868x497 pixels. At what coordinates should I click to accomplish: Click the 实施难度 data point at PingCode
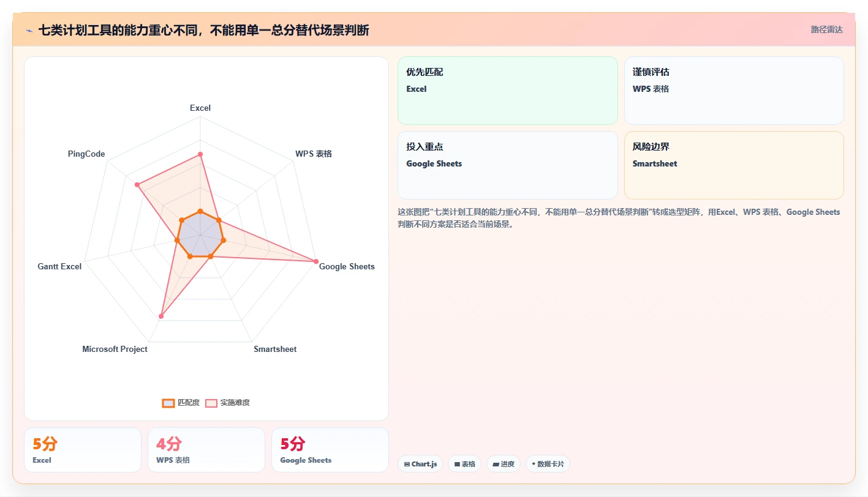(137, 184)
